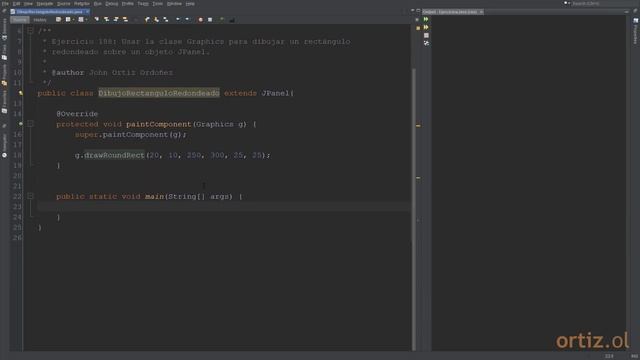Image resolution: width=640 pixels, height=360 pixels.
Task: Click the upper yellow warning mark in error stripe
Action: click(418, 126)
